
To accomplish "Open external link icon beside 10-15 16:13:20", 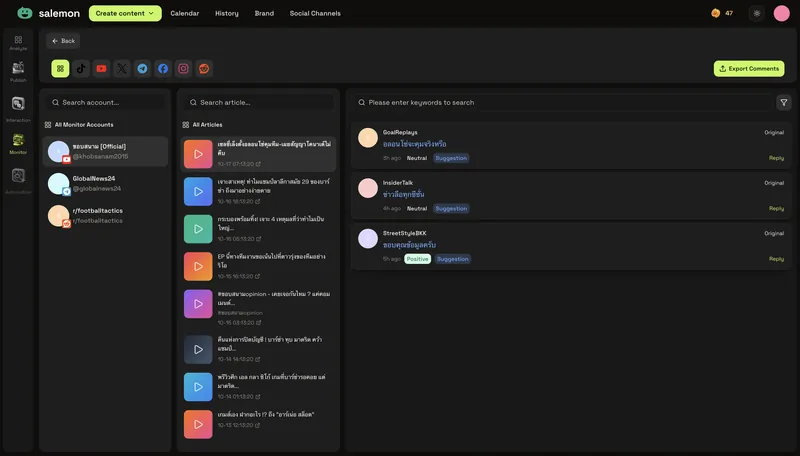I will [258, 276].
